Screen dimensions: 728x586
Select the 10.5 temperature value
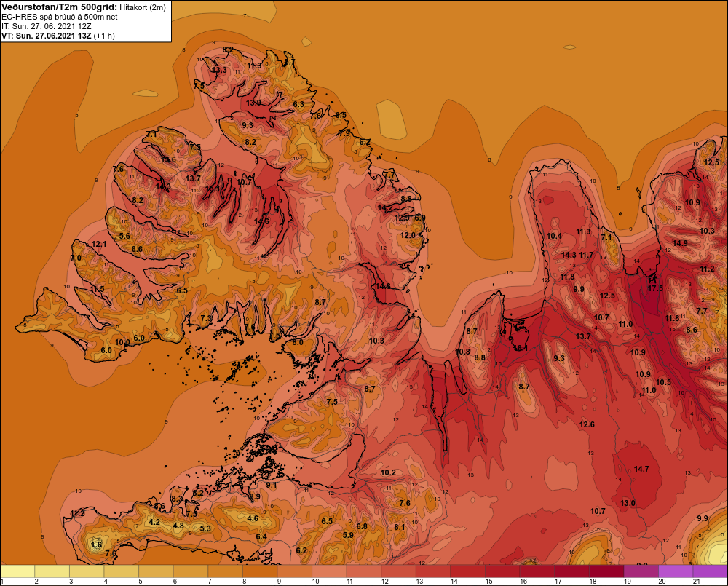663,382
